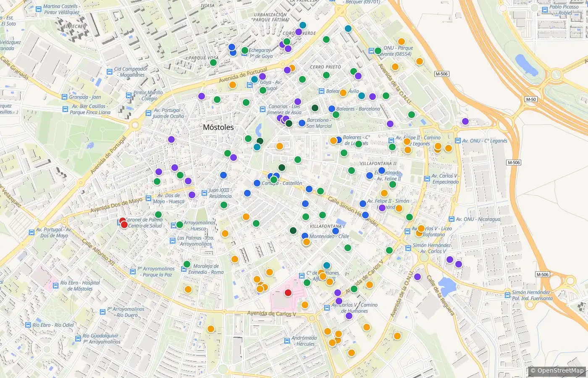
Task: Click the red marker inside the pink hospital block
Action: (288, 293)
